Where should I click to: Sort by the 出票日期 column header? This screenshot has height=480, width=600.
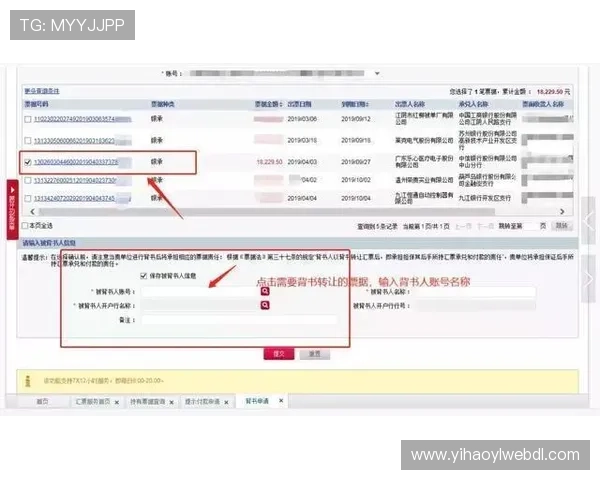299,104
